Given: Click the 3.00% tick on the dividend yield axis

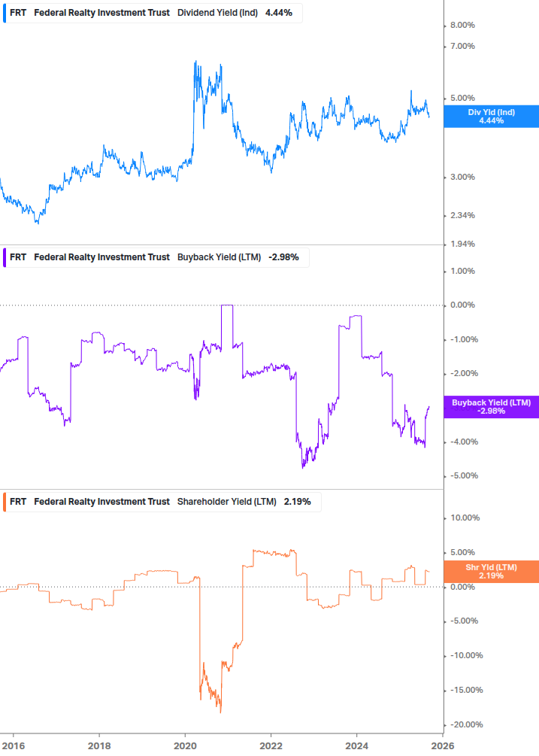Looking at the screenshot, I should coord(462,177).
